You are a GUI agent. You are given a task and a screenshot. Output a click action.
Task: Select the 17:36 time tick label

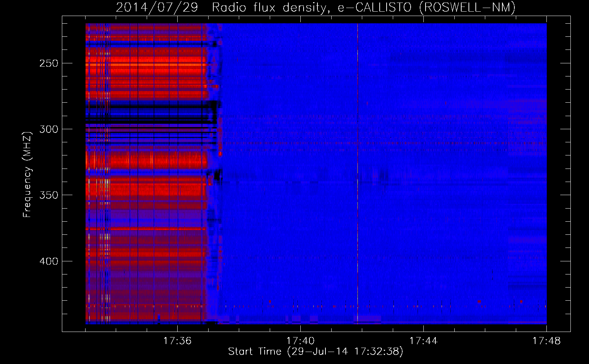click(177, 341)
